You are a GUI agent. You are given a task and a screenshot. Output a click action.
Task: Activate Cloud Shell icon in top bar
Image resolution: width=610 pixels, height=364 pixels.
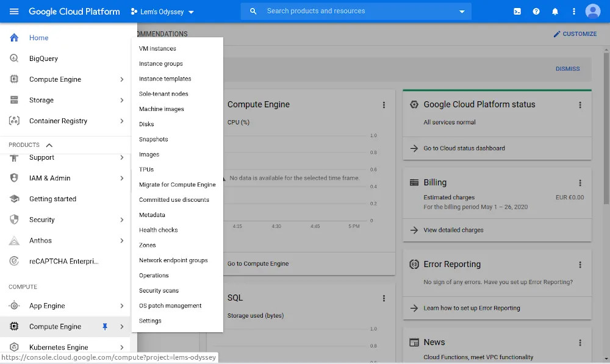(x=517, y=11)
